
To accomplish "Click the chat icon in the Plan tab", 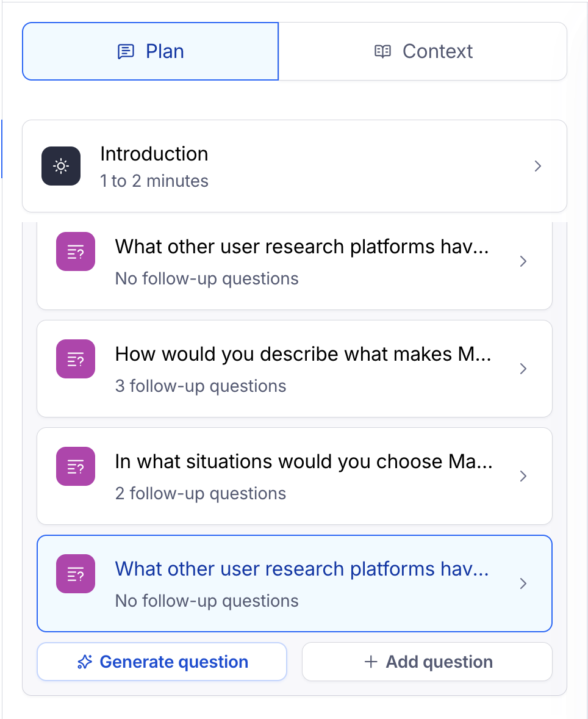I will coord(126,51).
